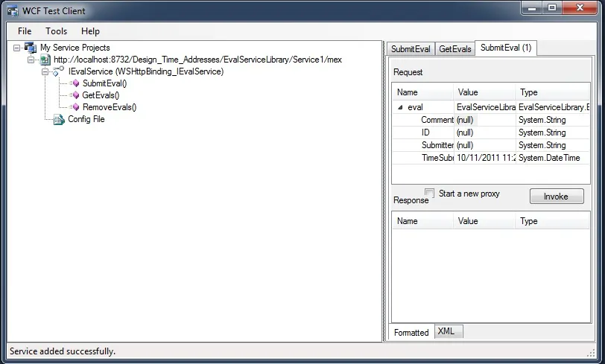
Task: Select RemoveEvals() in the service tree
Action: [110, 107]
